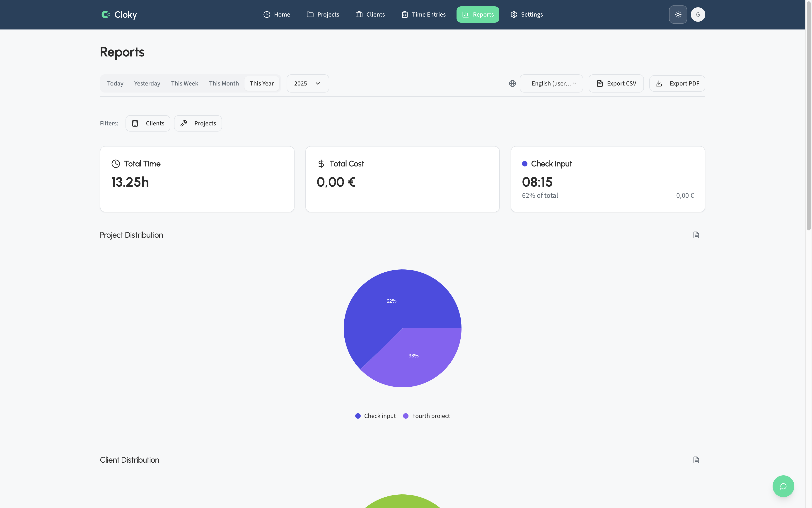Open the Clients filter

click(148, 123)
